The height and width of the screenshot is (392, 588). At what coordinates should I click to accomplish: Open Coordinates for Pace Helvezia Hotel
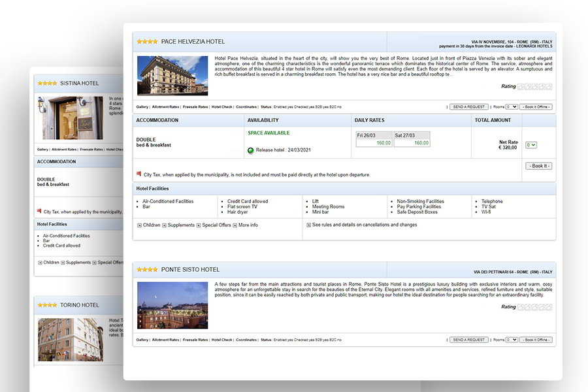[246, 107]
